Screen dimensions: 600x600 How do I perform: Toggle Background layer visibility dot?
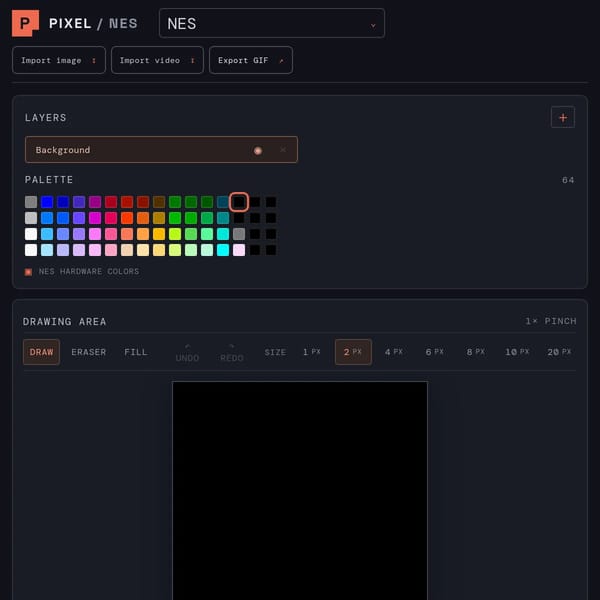point(258,150)
